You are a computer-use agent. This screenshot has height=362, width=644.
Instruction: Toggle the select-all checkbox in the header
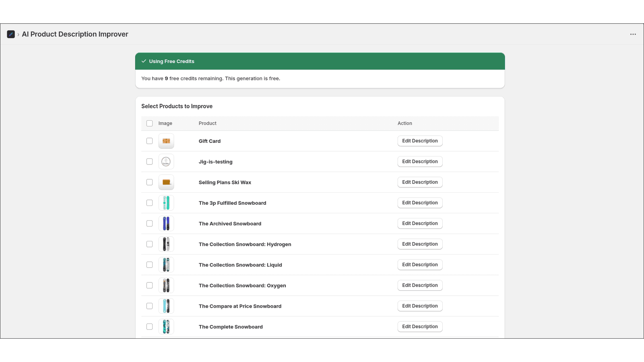pyautogui.click(x=149, y=123)
